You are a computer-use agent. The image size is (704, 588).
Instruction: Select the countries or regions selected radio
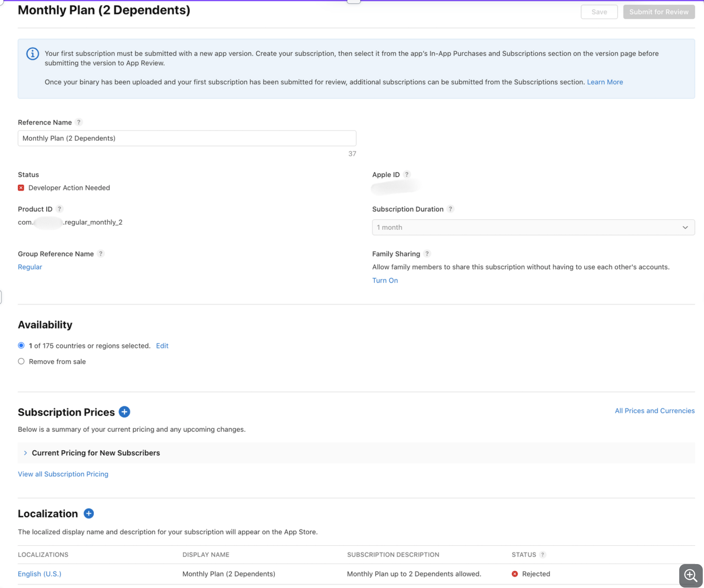coord(21,346)
